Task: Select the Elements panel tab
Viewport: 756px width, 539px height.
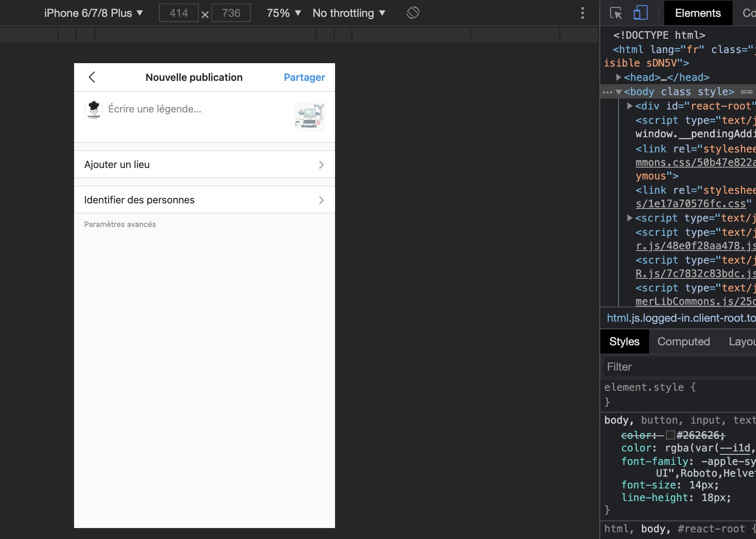Action: (697, 13)
